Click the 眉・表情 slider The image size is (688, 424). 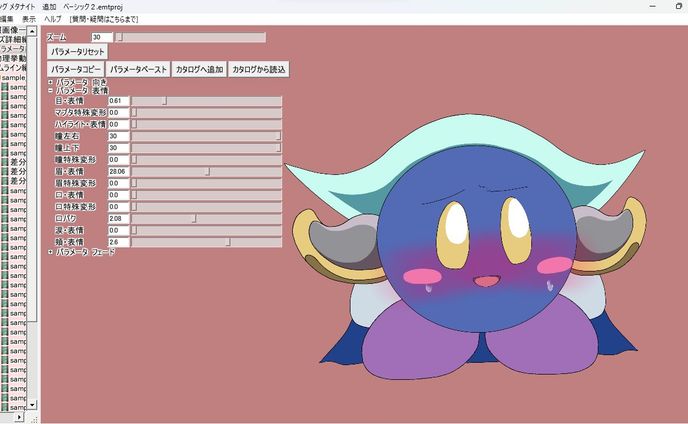coord(207,172)
